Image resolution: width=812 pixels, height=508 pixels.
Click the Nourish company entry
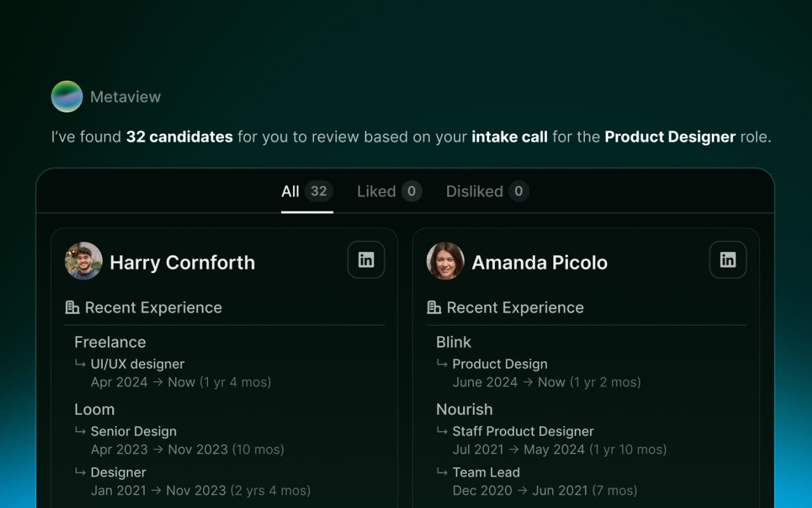pos(464,410)
